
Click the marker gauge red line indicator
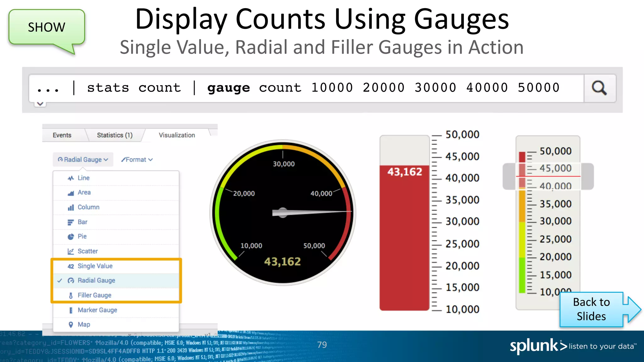[x=548, y=176]
